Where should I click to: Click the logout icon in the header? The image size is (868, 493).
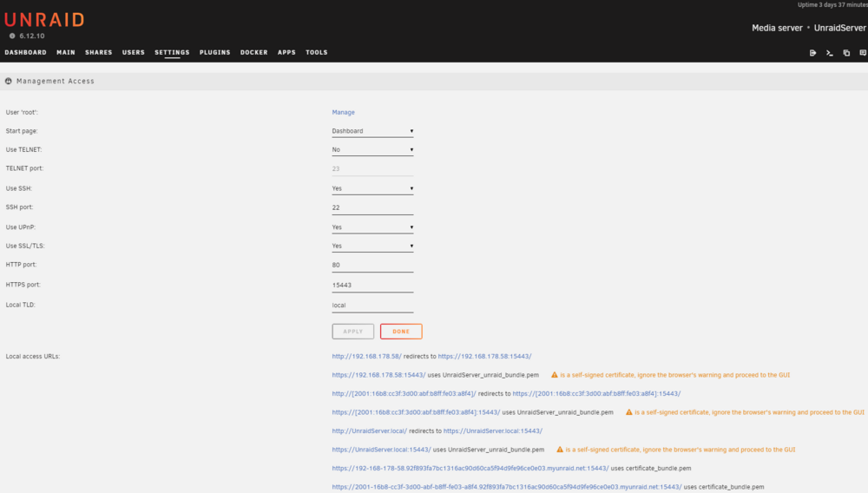812,53
